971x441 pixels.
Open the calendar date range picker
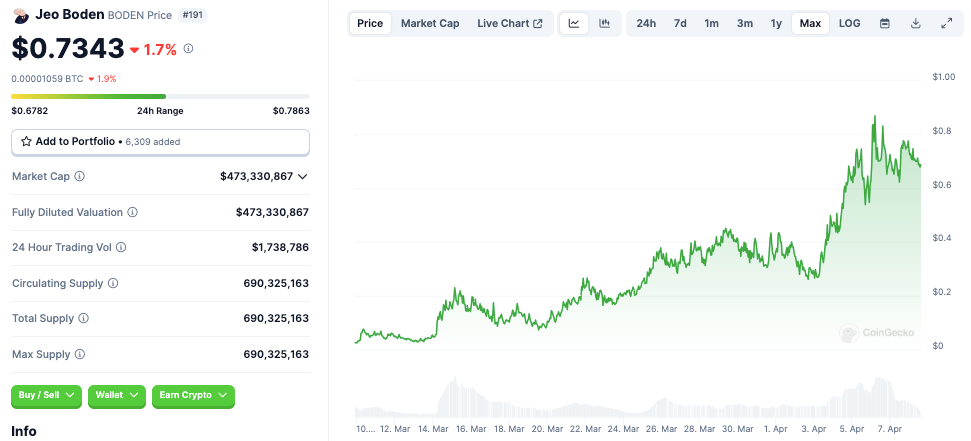pos(885,24)
